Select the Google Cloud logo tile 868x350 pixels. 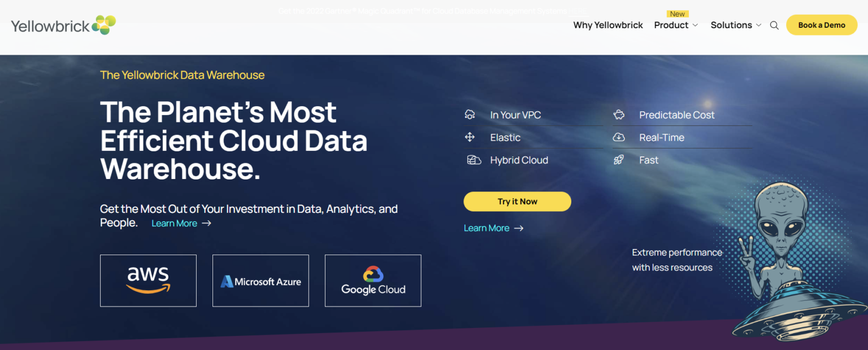coord(373,281)
